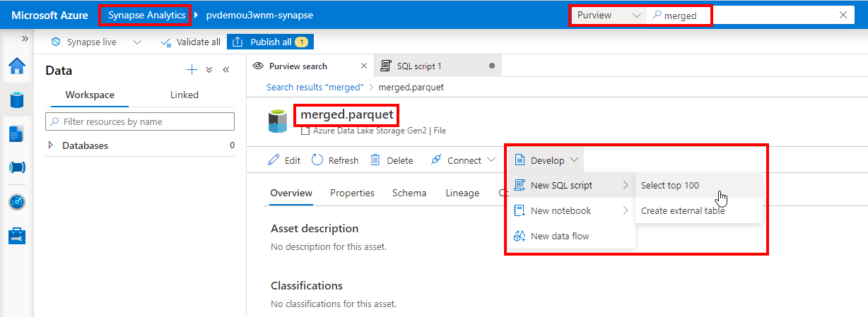Click the Edit button
Viewport: 868px width, 317px height.
pyautogui.click(x=284, y=160)
